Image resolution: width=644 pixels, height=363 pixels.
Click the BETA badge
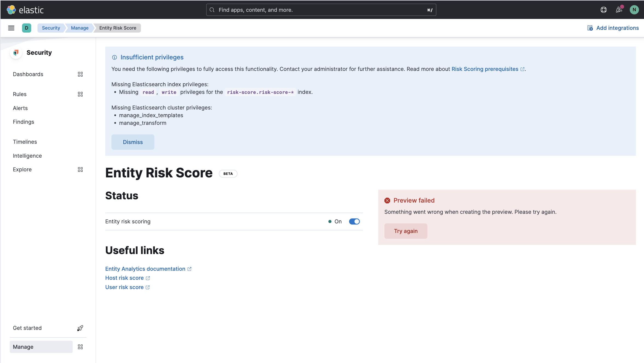coord(228,174)
